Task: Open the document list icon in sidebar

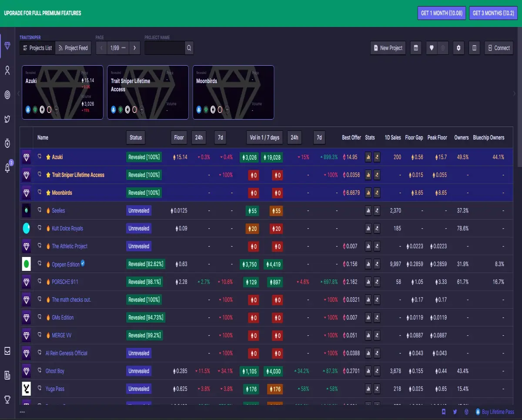Action: tap(7, 375)
